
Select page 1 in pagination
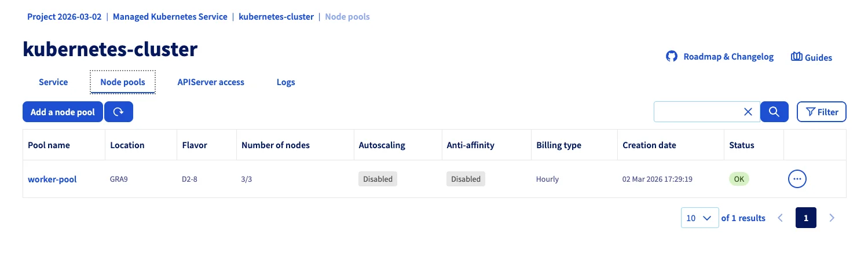coord(806,218)
